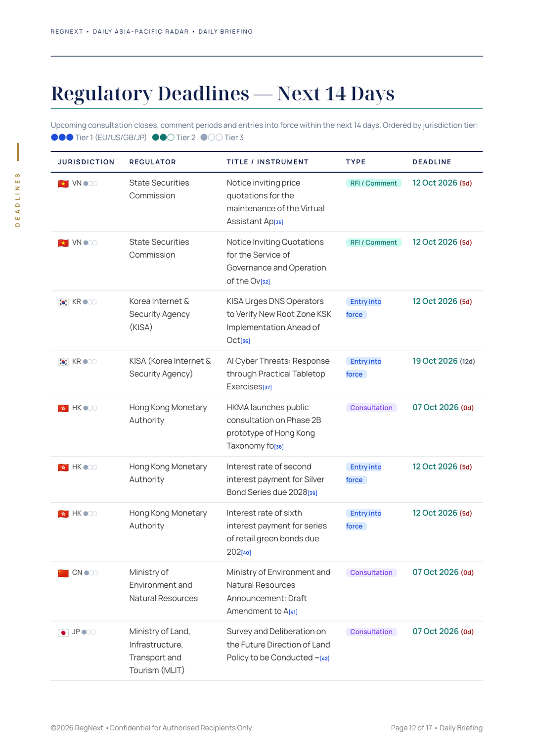The height and width of the screenshot is (756, 534).
Task: Click the Hong Kong flag in the Silver Bond row
Action: (x=63, y=468)
